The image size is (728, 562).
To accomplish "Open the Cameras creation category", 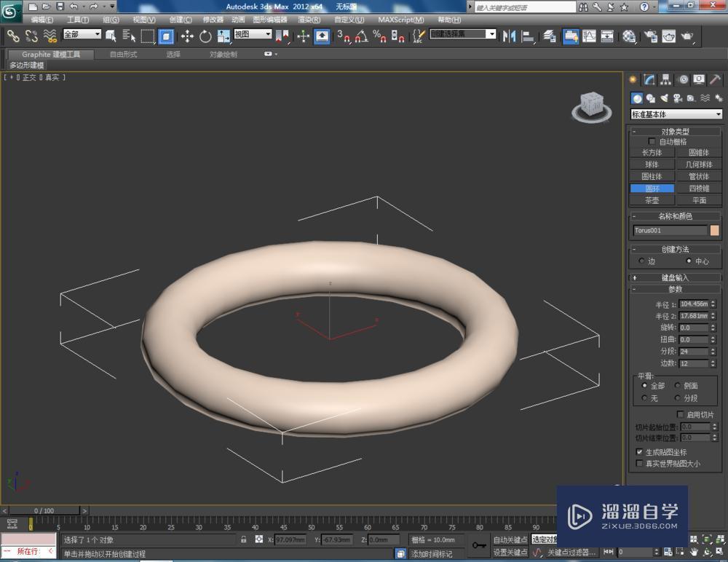I will click(677, 98).
